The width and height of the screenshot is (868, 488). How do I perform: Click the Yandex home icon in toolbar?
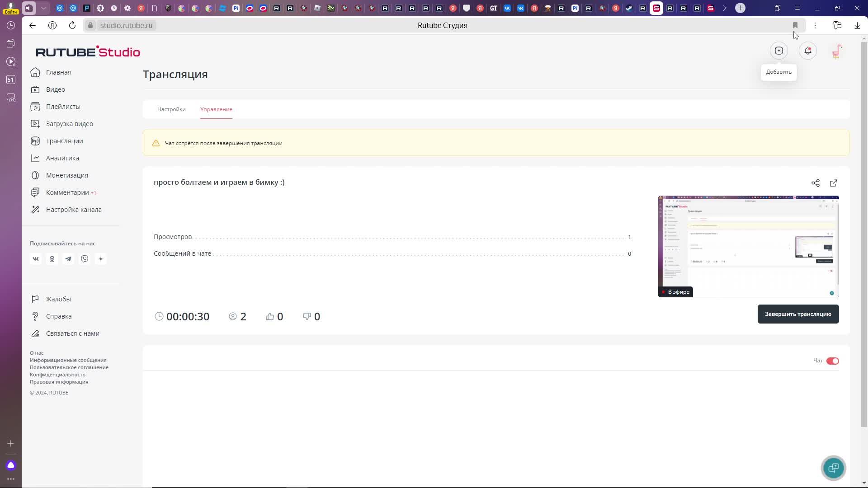[x=52, y=25]
